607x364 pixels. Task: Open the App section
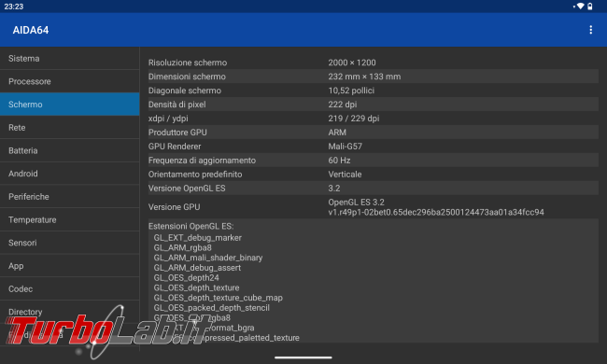click(70, 266)
